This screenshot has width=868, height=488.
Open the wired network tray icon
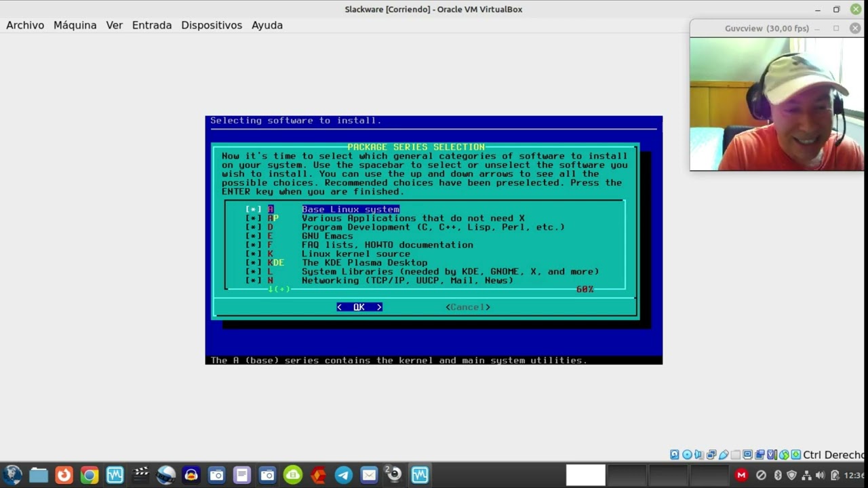[x=806, y=475]
